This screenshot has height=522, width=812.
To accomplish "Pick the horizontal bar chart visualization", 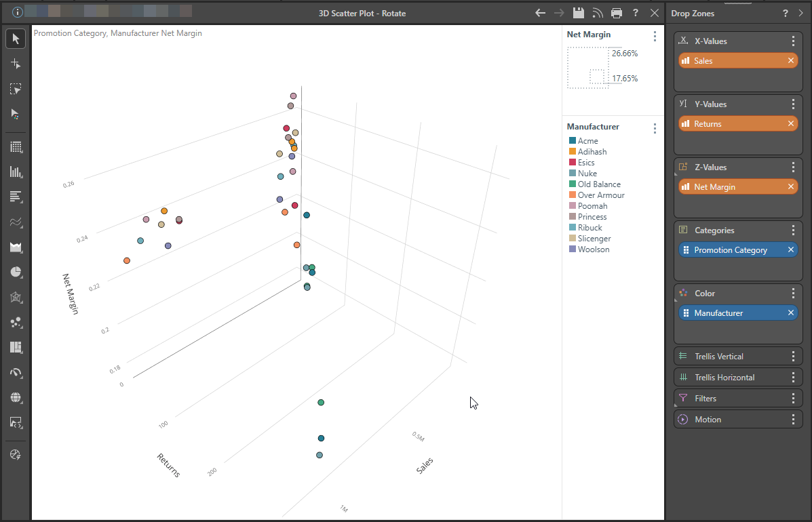I will pos(16,197).
